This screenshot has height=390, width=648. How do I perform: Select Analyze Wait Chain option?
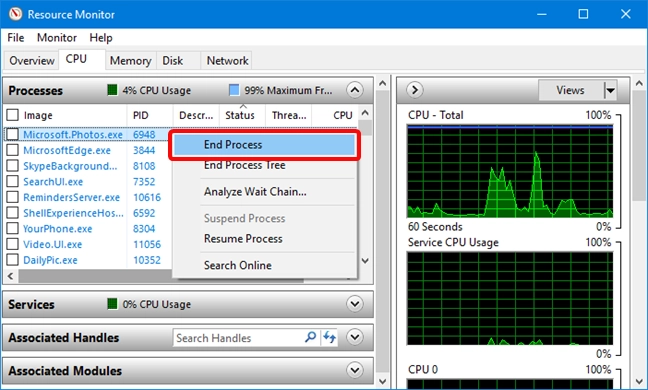(x=264, y=192)
